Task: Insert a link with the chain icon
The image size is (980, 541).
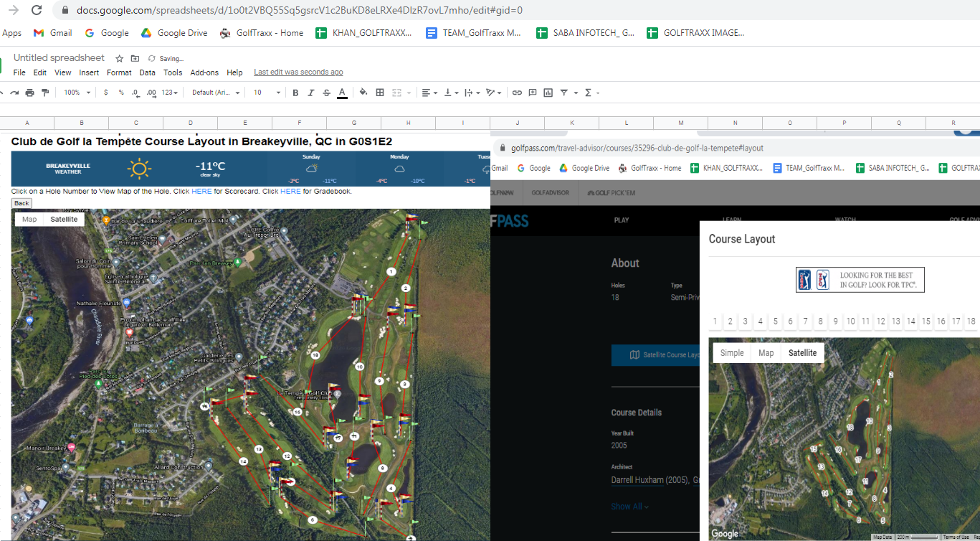Action: (517, 93)
